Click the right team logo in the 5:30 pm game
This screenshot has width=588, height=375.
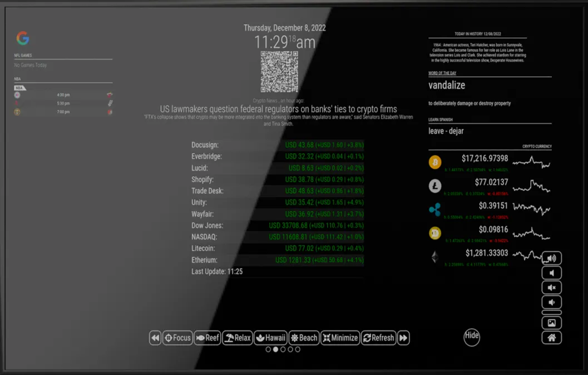tap(110, 103)
